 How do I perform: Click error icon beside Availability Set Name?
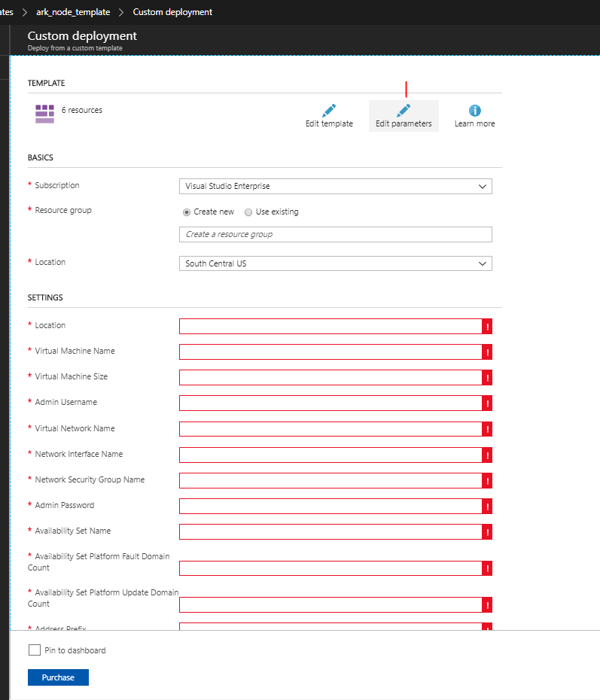point(487,531)
